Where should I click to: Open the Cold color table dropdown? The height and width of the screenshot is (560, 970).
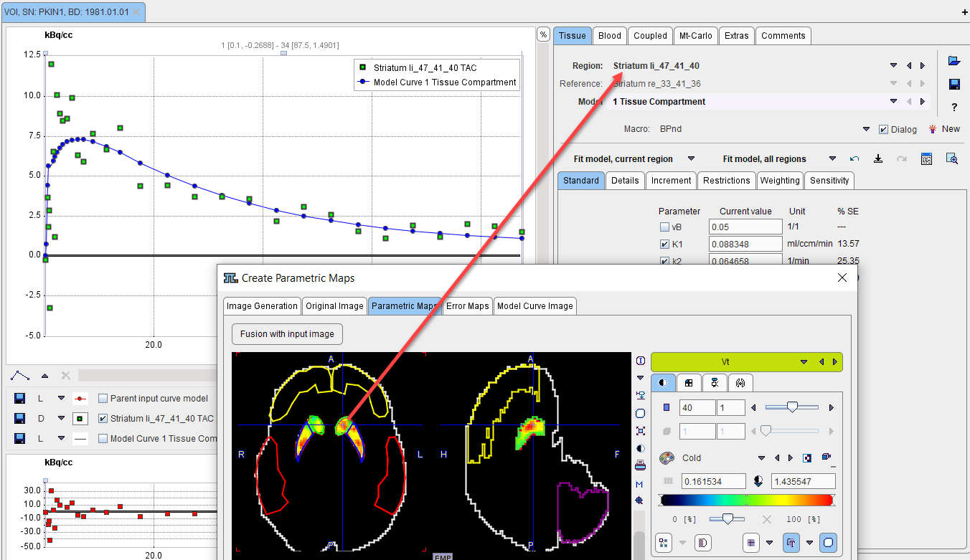pos(762,457)
